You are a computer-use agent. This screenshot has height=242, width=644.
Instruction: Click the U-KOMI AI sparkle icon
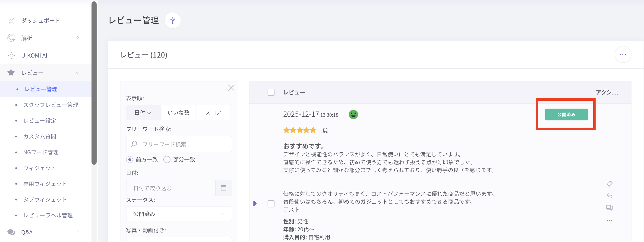pos(11,55)
